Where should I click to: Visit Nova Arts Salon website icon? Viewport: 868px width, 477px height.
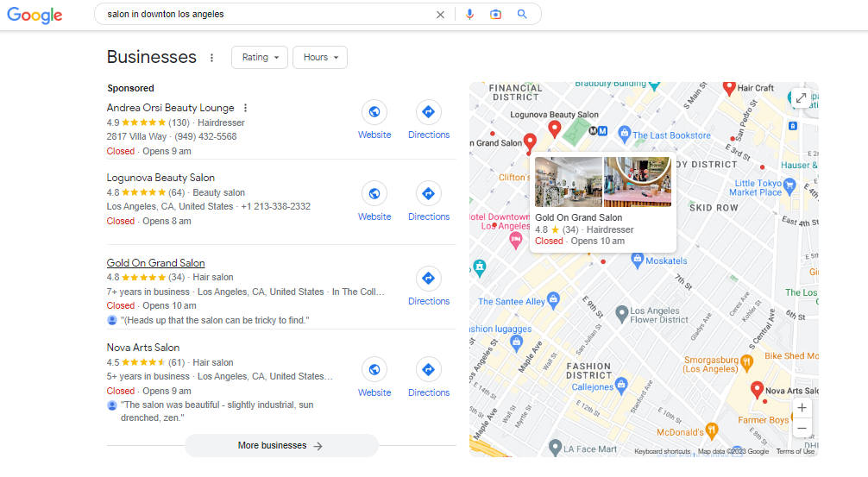(374, 370)
